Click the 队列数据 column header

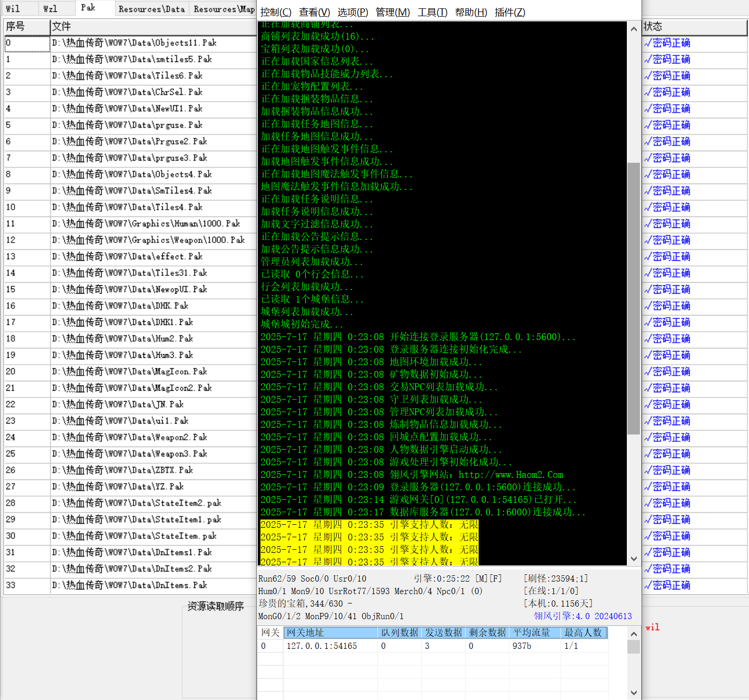point(399,633)
